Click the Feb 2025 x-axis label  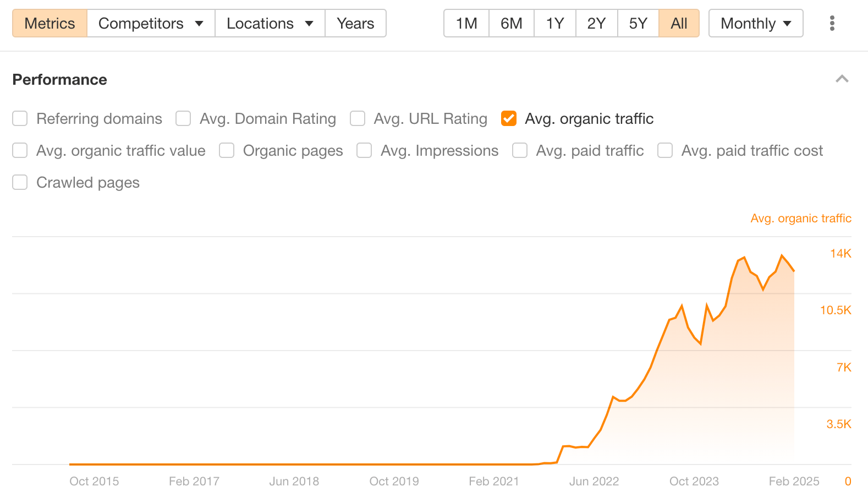click(x=794, y=482)
